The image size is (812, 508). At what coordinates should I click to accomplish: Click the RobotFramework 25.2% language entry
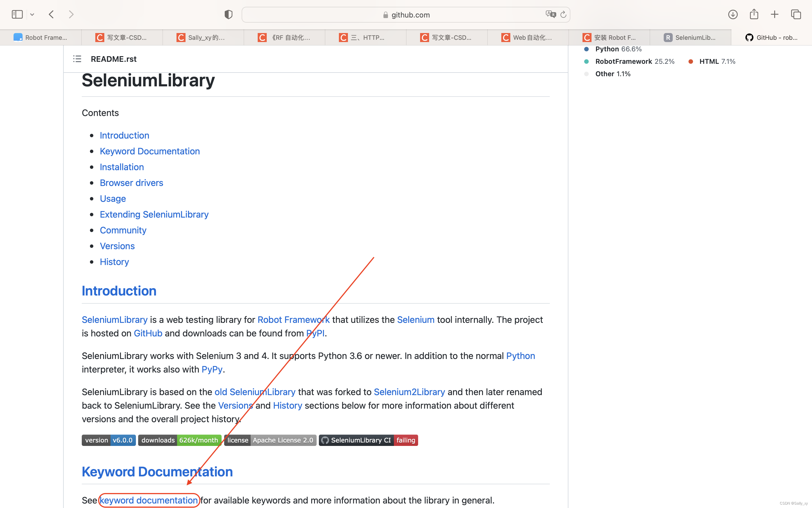tap(630, 62)
